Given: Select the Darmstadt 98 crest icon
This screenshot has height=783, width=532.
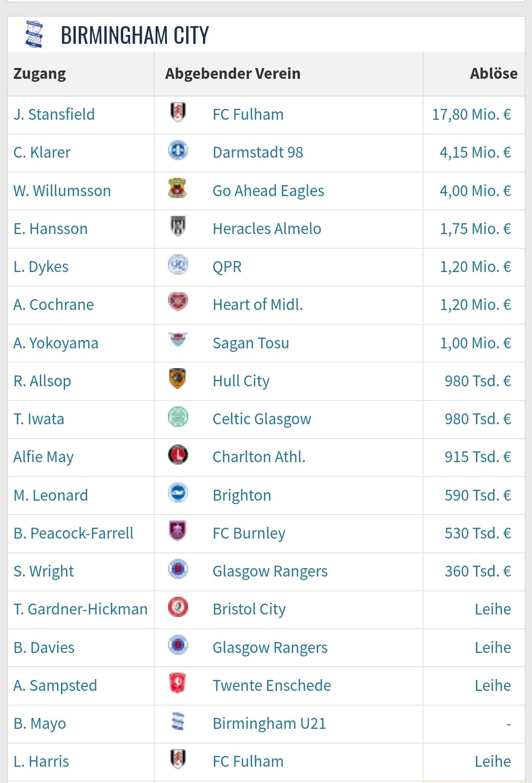Looking at the screenshot, I should click(x=178, y=150).
